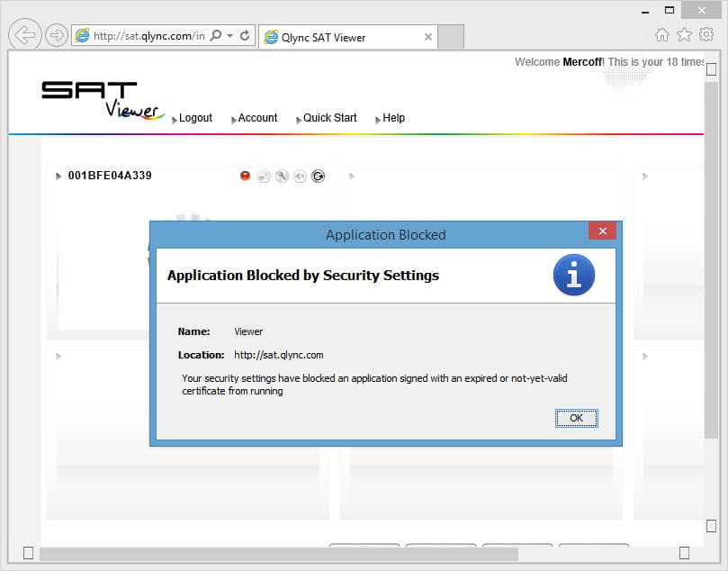Image resolution: width=728 pixels, height=571 pixels.
Task: Go forward with the browser Forward button
Action: point(56,35)
